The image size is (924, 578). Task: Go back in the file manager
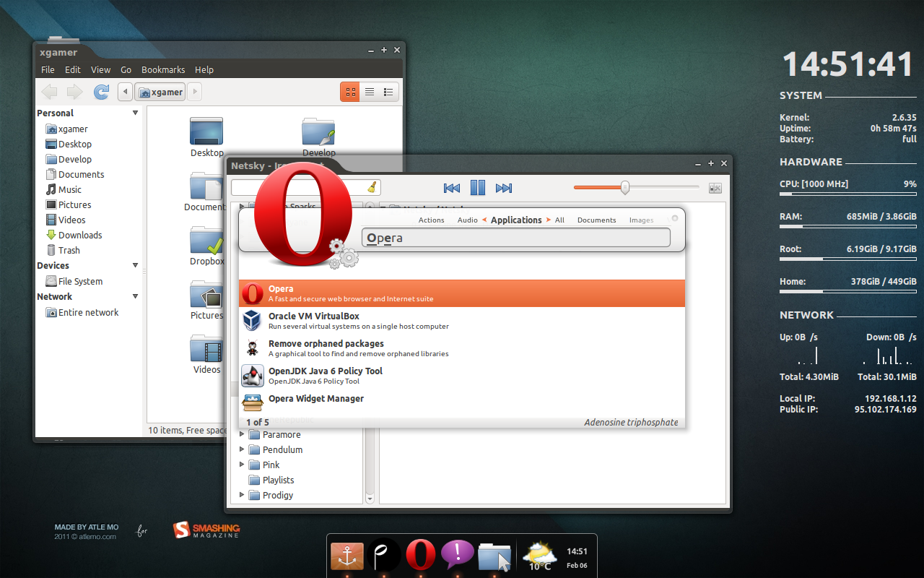tap(49, 92)
